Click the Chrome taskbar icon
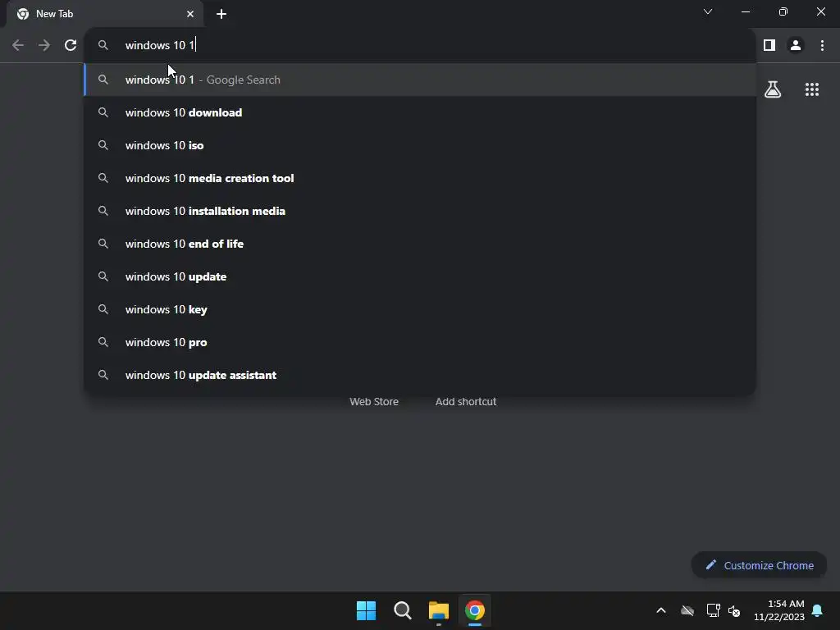 pos(475,610)
